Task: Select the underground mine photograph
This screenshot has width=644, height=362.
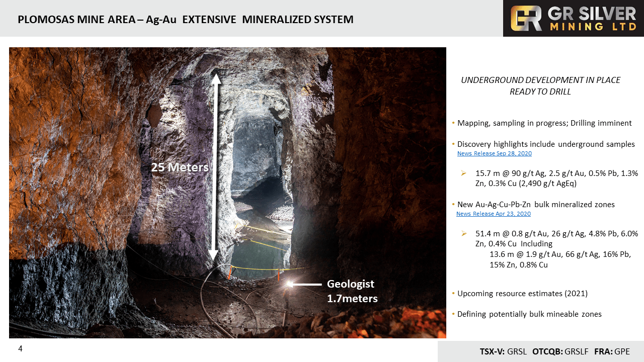Action: point(227,193)
